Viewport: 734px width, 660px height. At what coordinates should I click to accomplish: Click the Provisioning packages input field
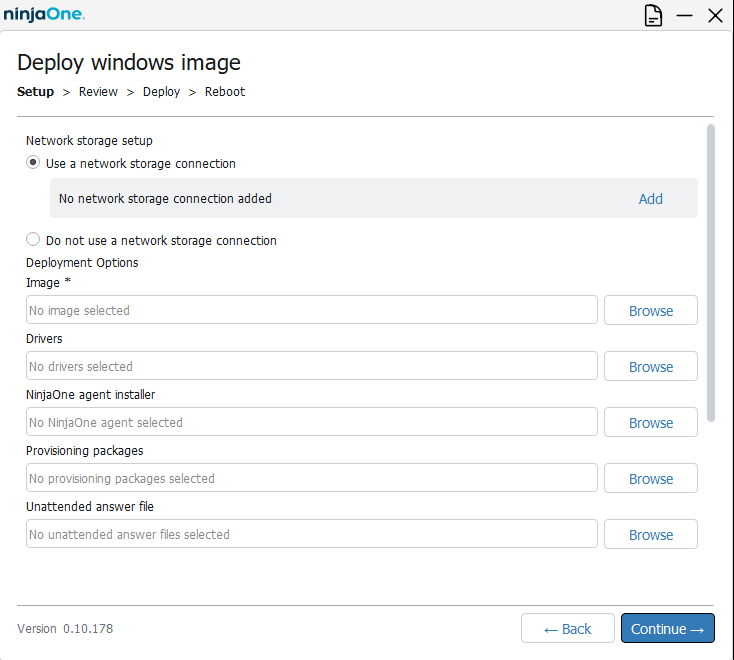pos(311,479)
